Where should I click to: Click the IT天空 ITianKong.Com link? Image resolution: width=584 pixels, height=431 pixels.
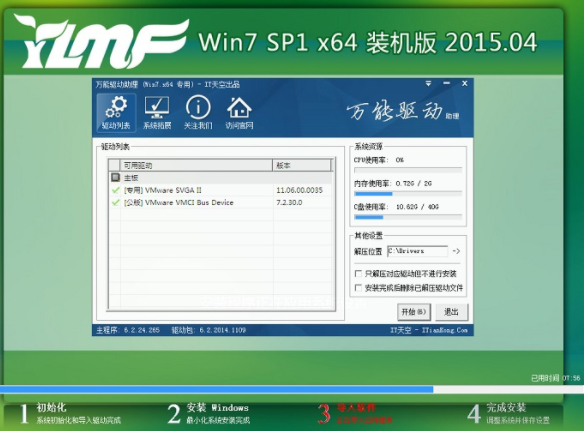(x=428, y=330)
